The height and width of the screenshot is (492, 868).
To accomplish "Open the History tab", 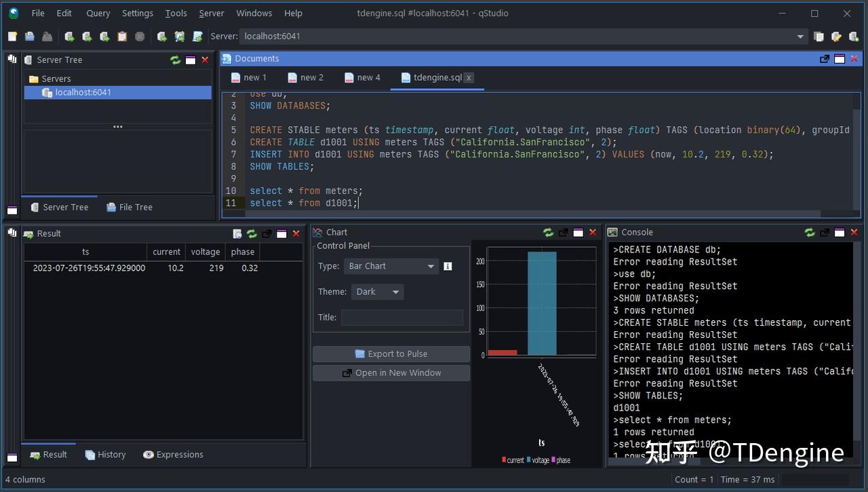I will pyautogui.click(x=106, y=455).
